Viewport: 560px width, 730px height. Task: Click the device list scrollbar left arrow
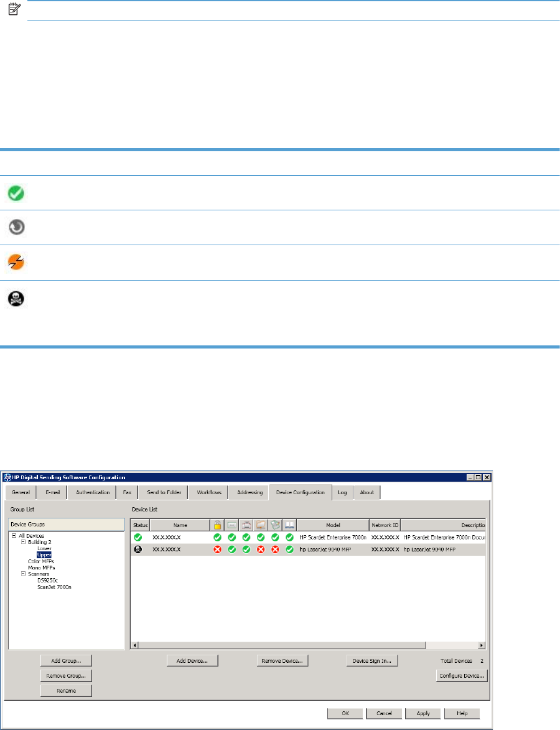[x=135, y=645]
